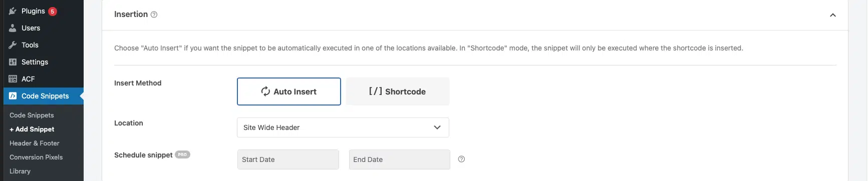Open the Library submenu link
Viewport: 868px width, 181px height.
pyautogui.click(x=20, y=171)
